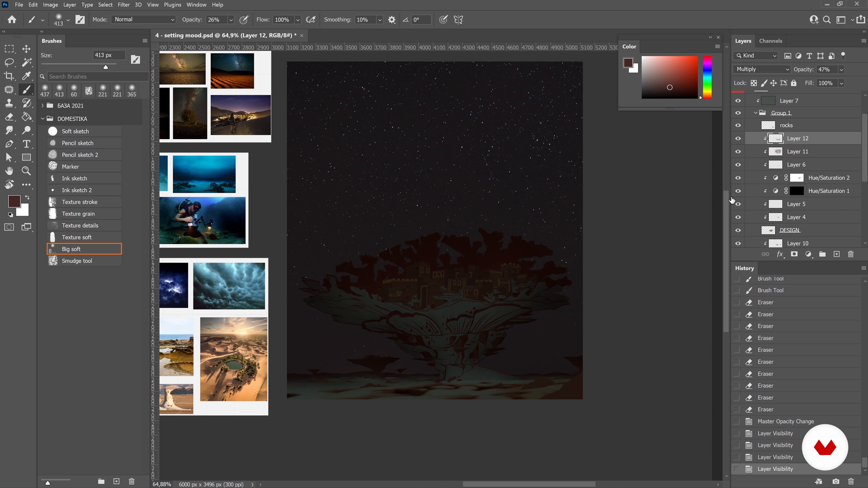Select the Zoom tool in toolbox
Image resolution: width=868 pixels, height=488 pixels.
coord(26,171)
